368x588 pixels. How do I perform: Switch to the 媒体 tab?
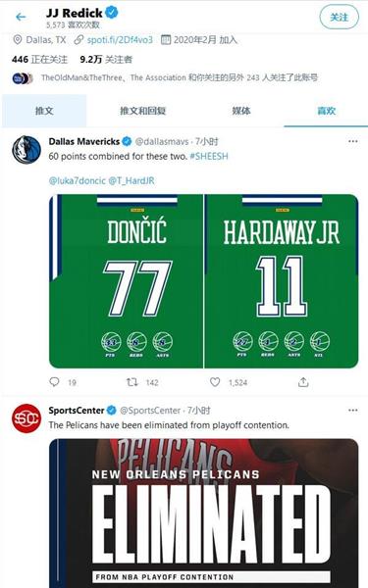click(241, 111)
